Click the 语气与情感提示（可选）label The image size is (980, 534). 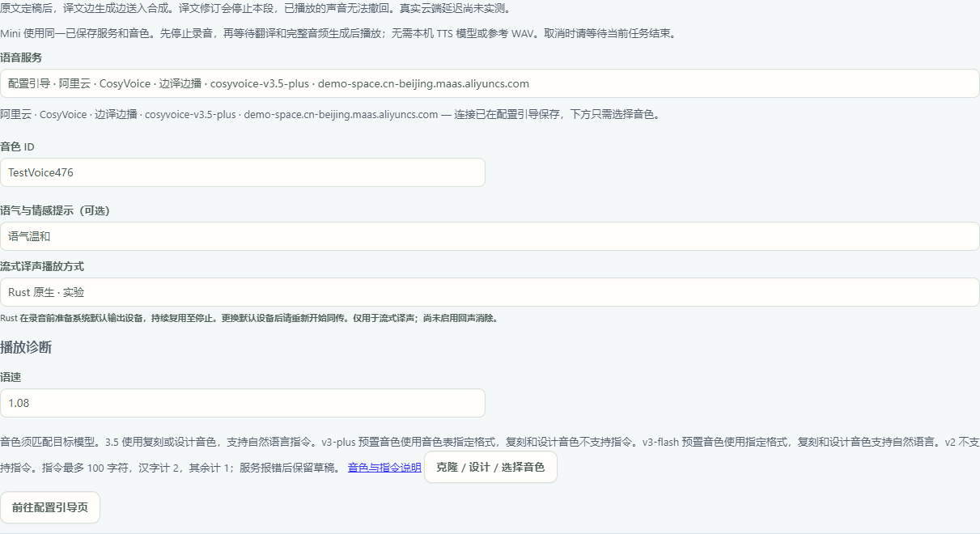point(55,210)
